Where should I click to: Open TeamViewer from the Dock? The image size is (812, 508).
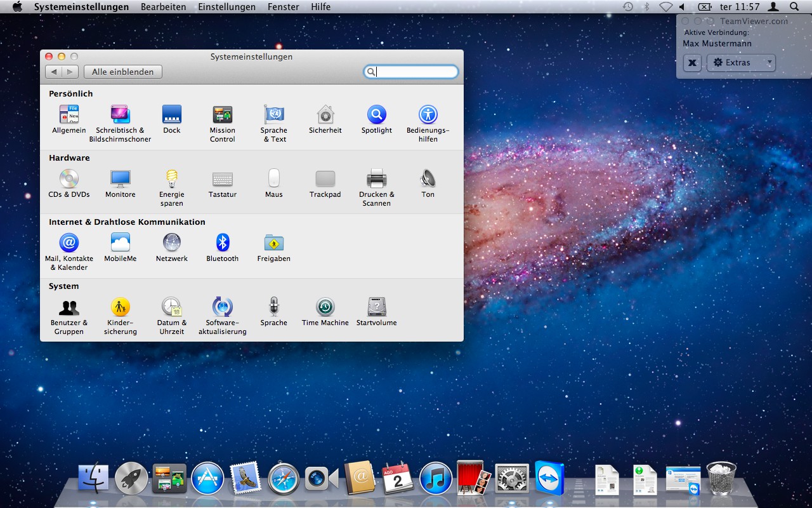(x=549, y=478)
